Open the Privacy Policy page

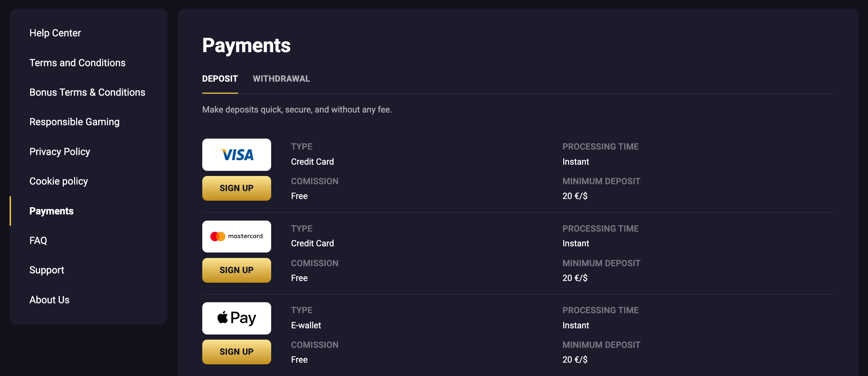click(x=60, y=151)
